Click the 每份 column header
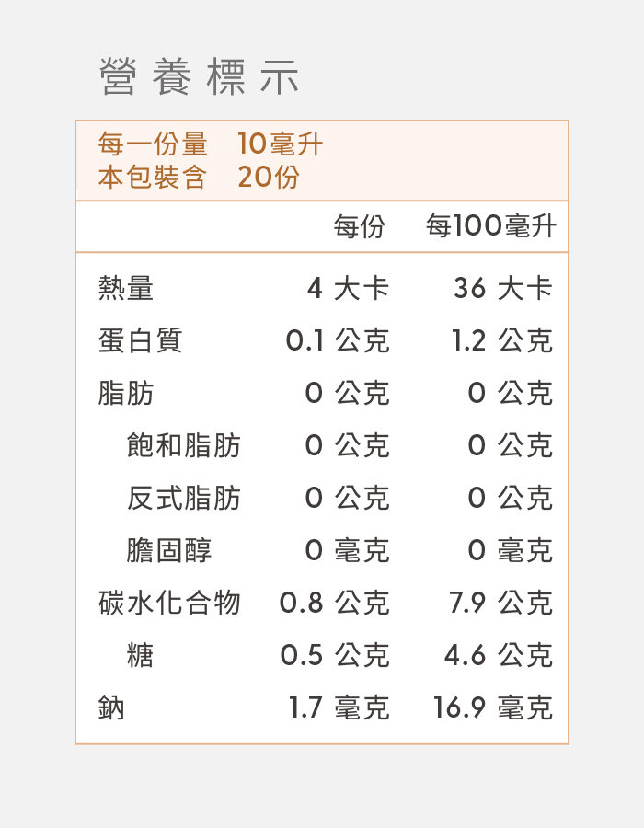This screenshot has width=644, height=828. point(360,226)
